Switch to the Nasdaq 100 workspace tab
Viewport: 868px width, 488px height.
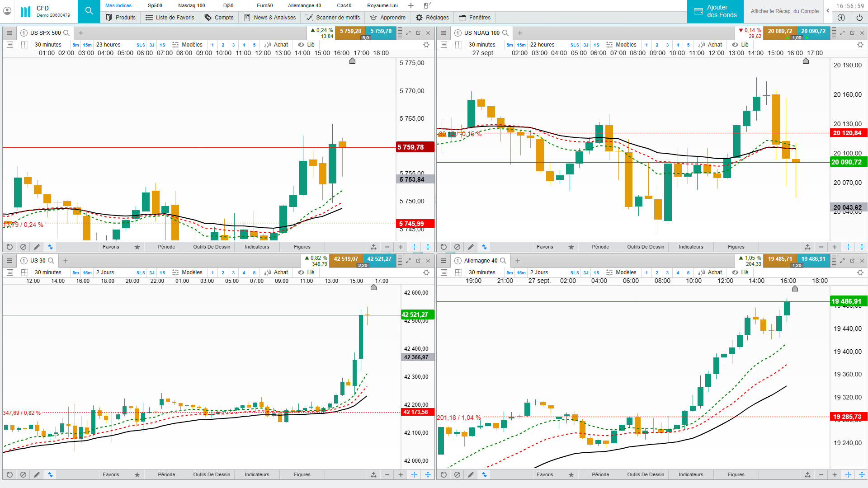(x=191, y=5)
